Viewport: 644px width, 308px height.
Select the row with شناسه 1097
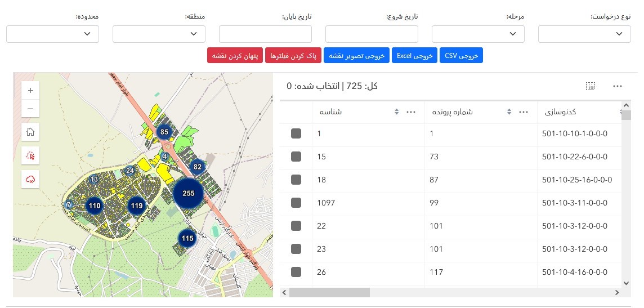pyautogui.click(x=296, y=203)
